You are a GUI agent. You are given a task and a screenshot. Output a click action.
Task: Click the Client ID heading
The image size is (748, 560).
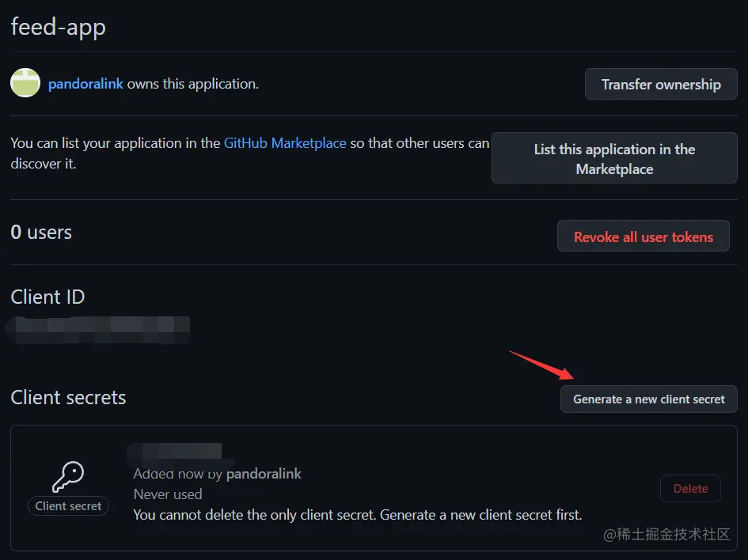47,297
